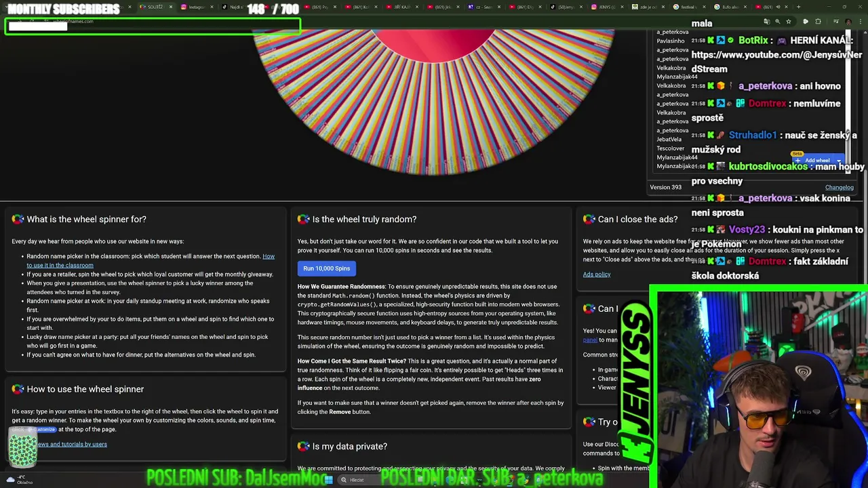The image size is (868, 488).
Task: Click the logo beside 'Is my data private?'
Action: [x=303, y=446]
